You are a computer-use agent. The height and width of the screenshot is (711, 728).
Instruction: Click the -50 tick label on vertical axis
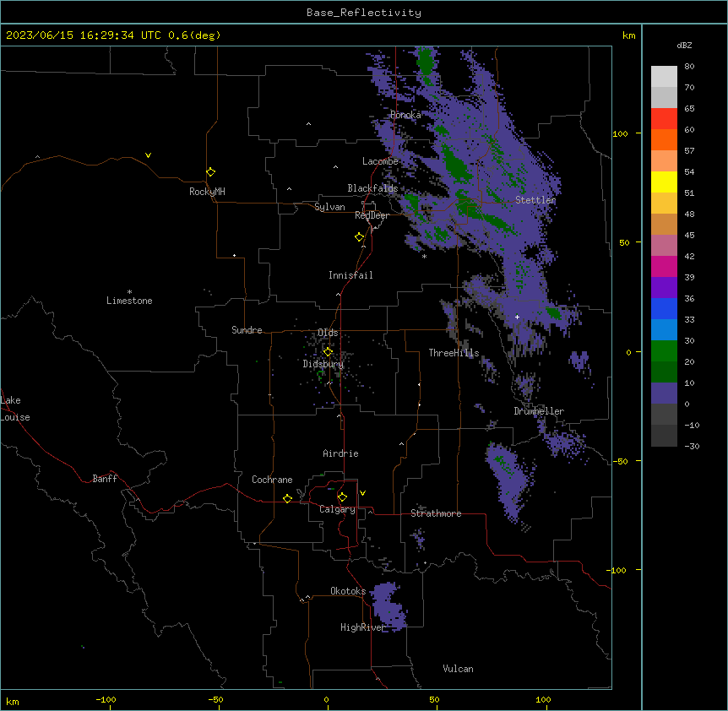click(x=619, y=461)
